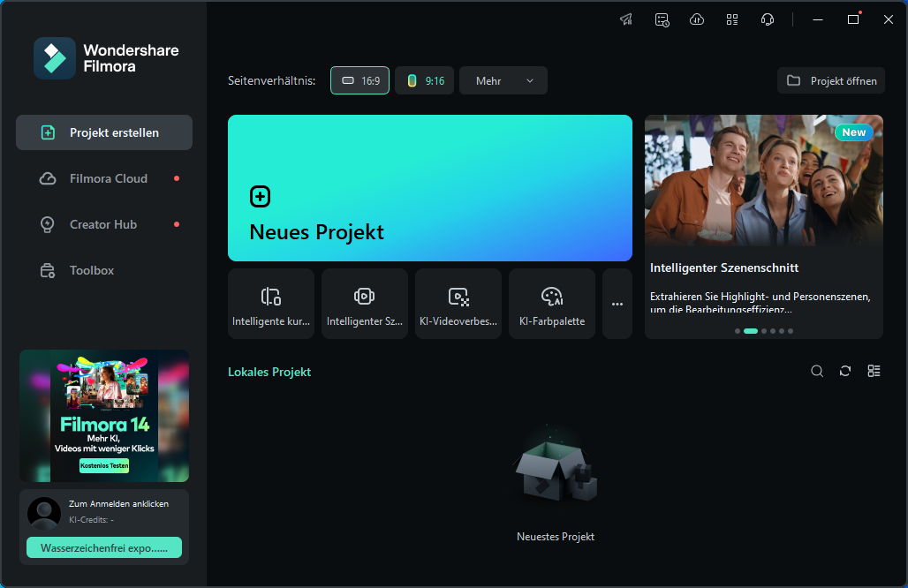
Task: Switch local project list view layout
Action: (x=874, y=371)
